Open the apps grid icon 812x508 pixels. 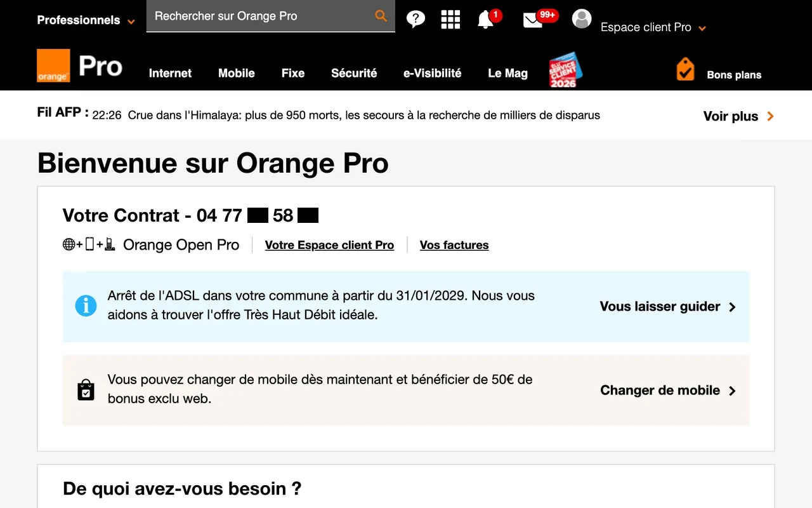(x=450, y=20)
